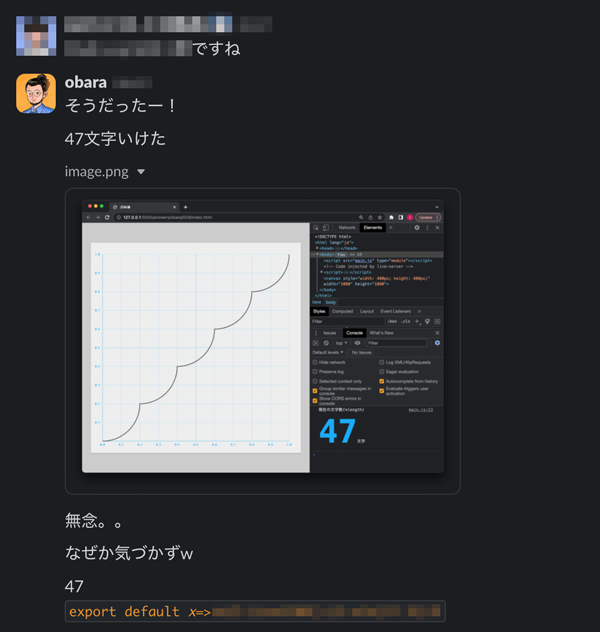This screenshot has width=600, height=632.
Task: Collapse the image.png attachment arrow
Action: click(141, 172)
